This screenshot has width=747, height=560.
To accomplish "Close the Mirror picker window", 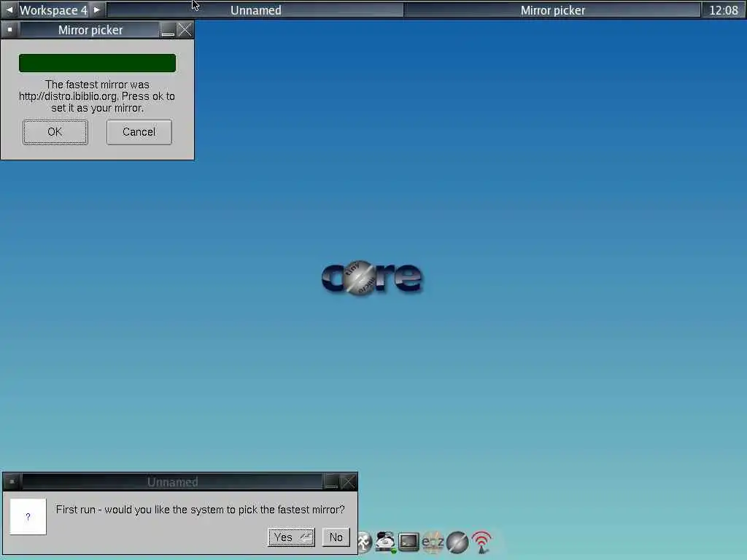I will [185, 30].
